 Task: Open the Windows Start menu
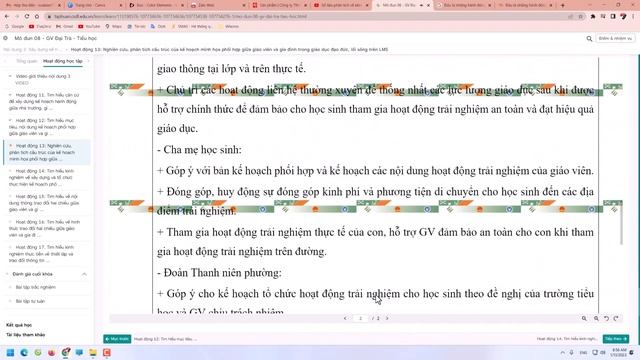[x=10, y=353]
